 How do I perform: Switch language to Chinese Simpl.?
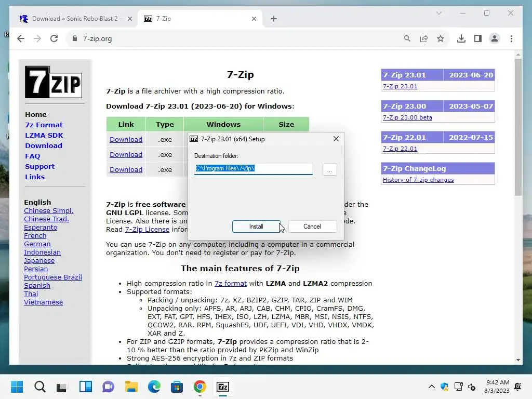(48, 211)
